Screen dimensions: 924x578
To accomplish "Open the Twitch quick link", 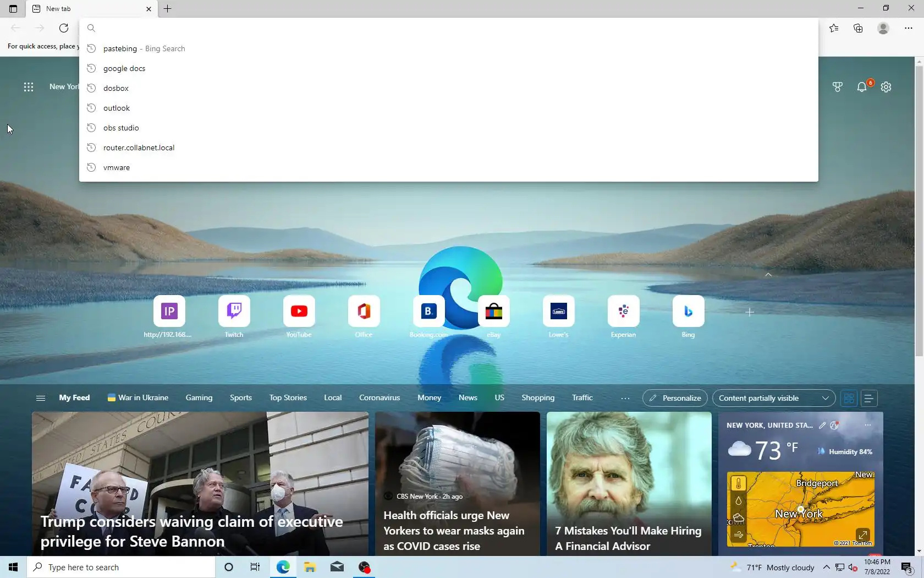I will point(234,311).
